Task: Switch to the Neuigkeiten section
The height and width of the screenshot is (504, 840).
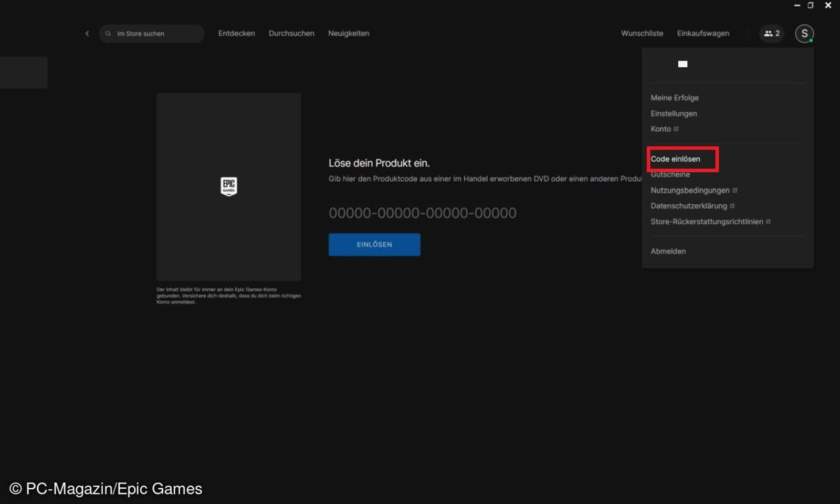Action: point(348,33)
